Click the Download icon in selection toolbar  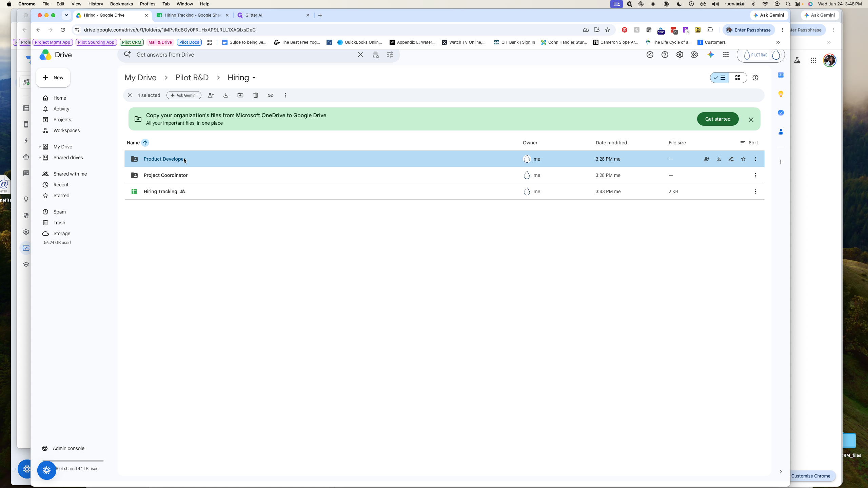tap(225, 95)
